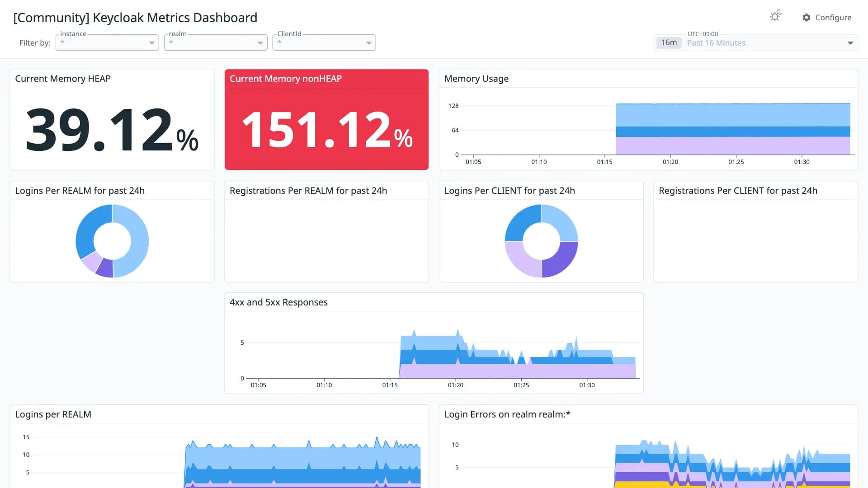The height and width of the screenshot is (488, 868).
Task: Click the 01:30 tick on 4xx and 5xx chart
Action: click(x=587, y=385)
